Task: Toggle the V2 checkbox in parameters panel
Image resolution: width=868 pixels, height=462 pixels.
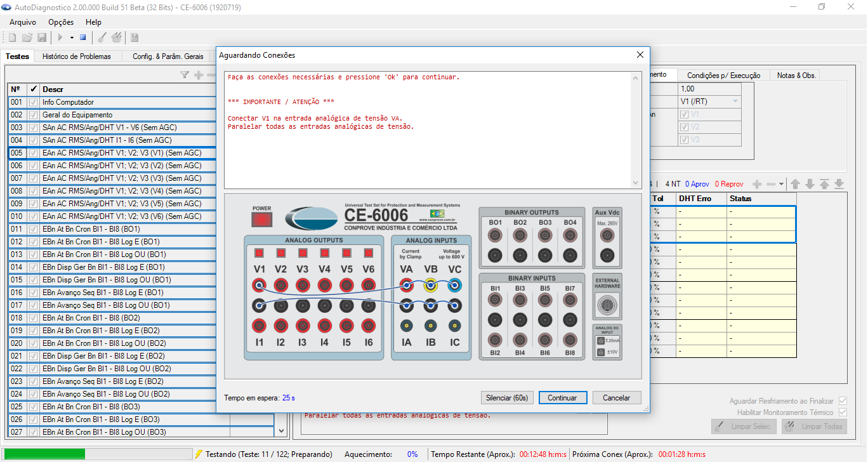Action: click(685, 127)
